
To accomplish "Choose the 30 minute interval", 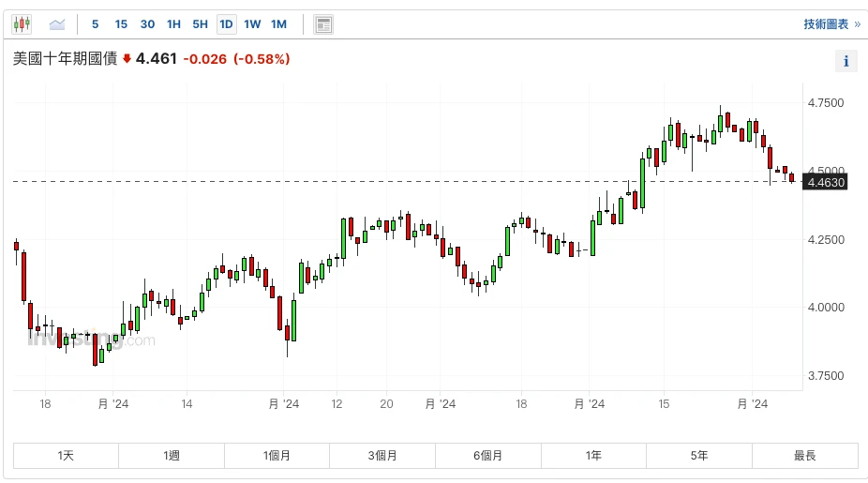I will [x=147, y=24].
